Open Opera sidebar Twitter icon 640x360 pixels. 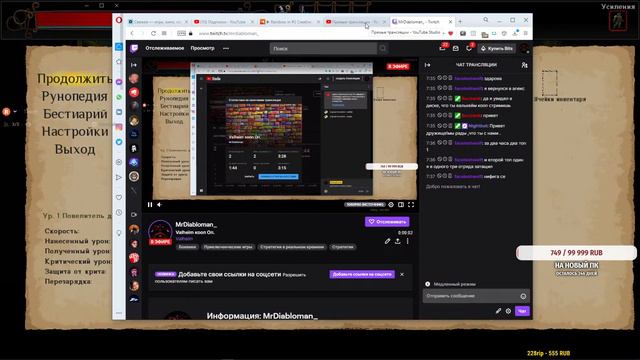[119, 142]
